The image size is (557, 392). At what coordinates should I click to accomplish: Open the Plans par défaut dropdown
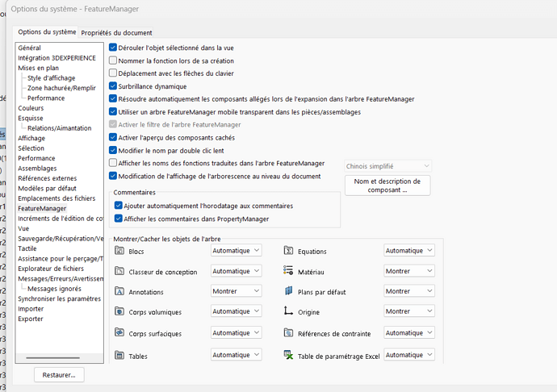[x=409, y=291]
